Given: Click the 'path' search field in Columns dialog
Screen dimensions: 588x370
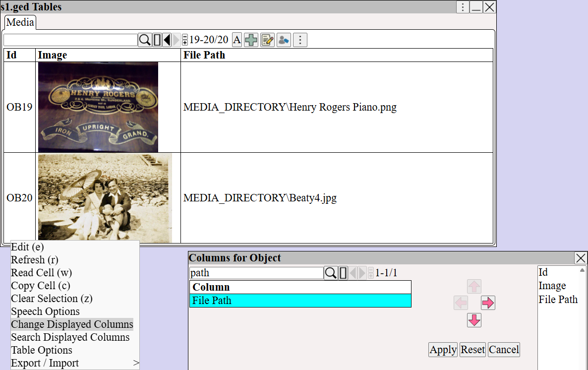Looking at the screenshot, I should click(256, 273).
